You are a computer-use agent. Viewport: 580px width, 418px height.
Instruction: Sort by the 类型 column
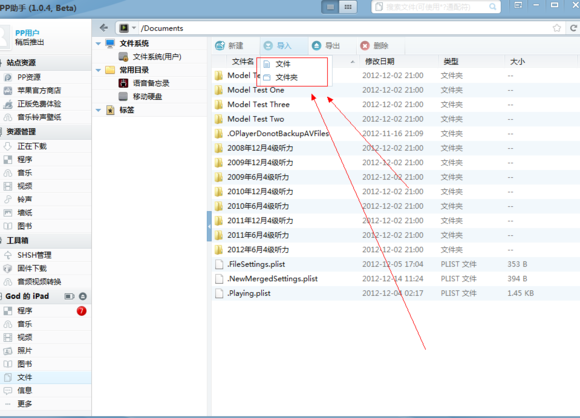coord(451,61)
